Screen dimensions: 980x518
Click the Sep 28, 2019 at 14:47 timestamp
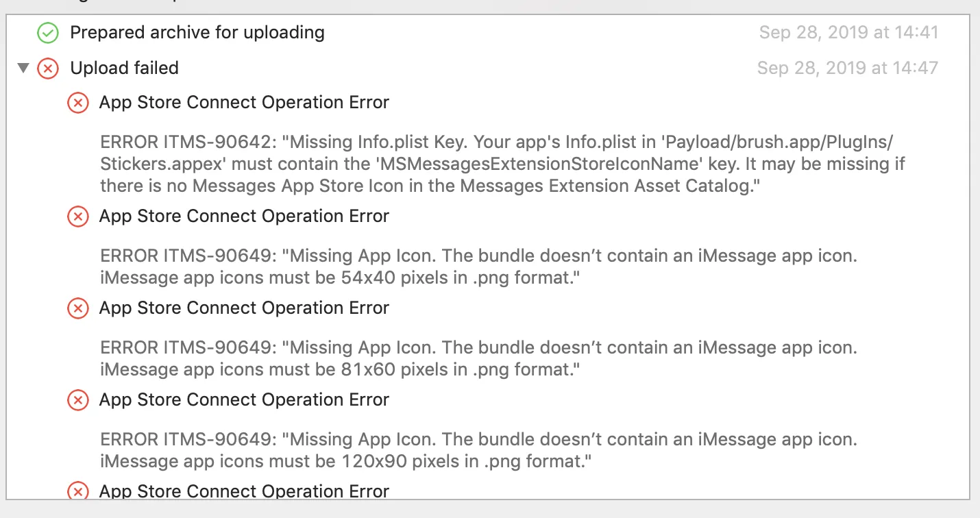coord(847,68)
